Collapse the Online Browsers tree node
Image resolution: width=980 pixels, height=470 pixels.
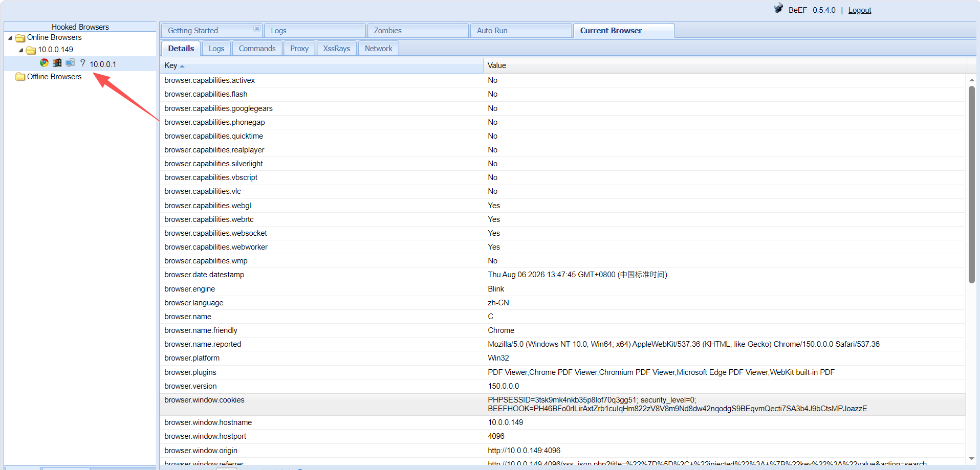click(x=10, y=38)
